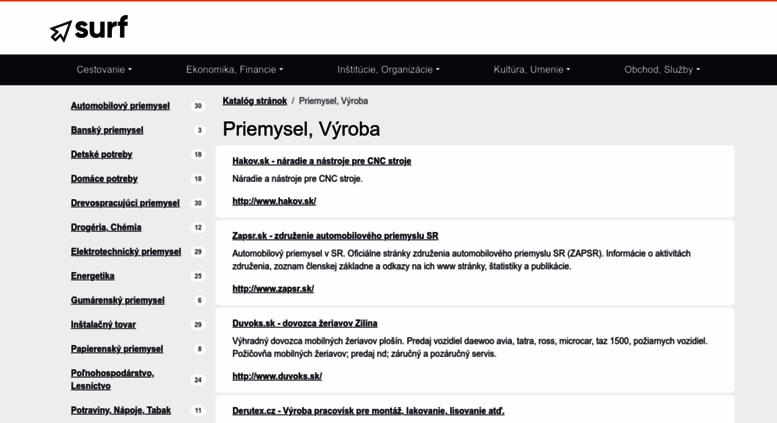Go to Katalóg stránok breadcrumb link

255,101
